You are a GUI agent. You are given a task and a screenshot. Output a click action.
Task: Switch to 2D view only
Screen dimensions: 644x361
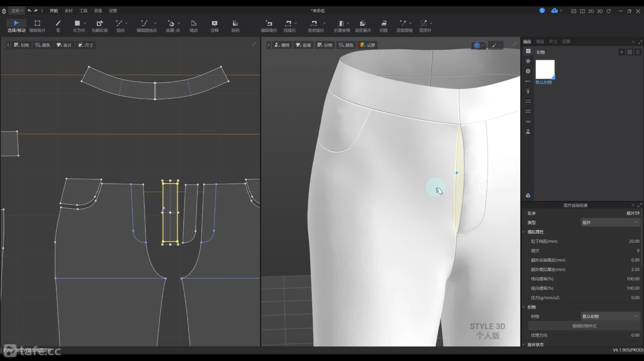pyautogui.click(x=591, y=11)
